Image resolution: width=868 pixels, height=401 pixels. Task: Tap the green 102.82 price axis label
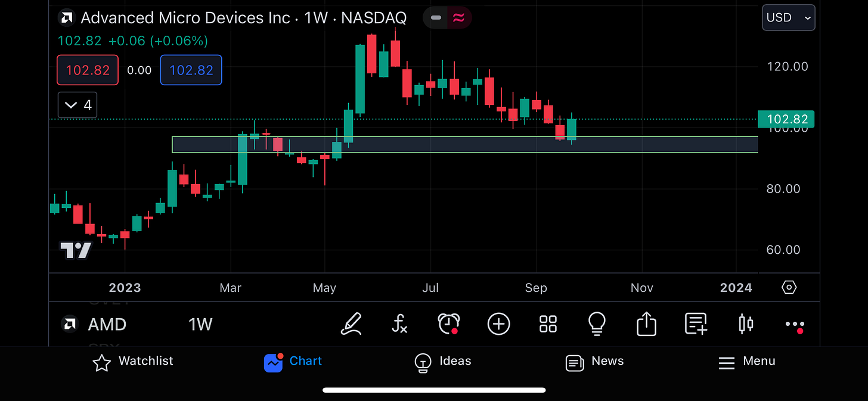(x=786, y=119)
